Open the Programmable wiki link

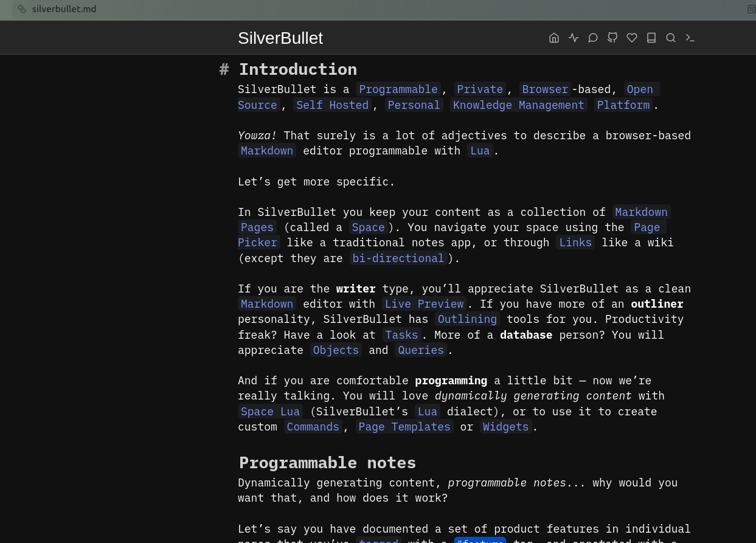(398, 89)
